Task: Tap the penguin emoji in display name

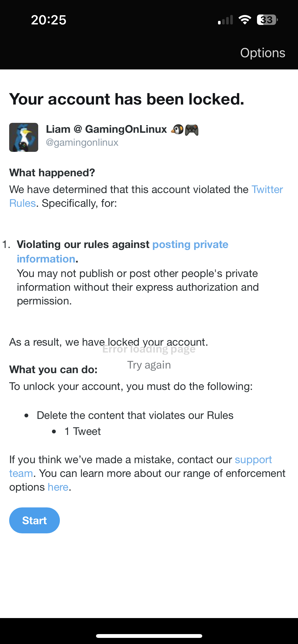Action: tap(177, 129)
